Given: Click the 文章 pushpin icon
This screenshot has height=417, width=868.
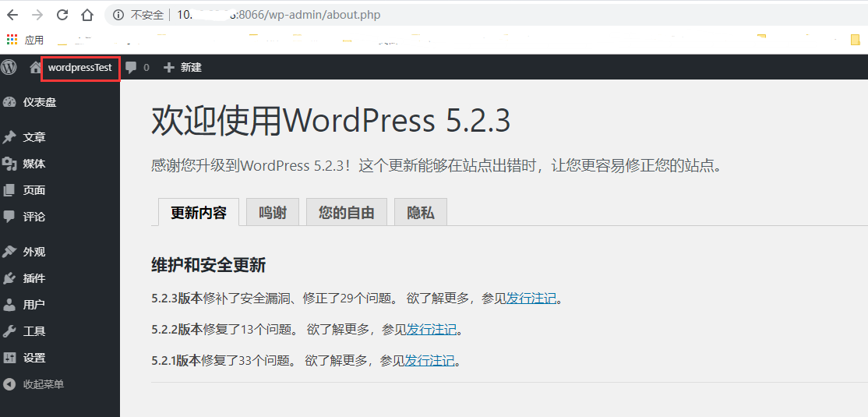Looking at the screenshot, I should (9, 137).
